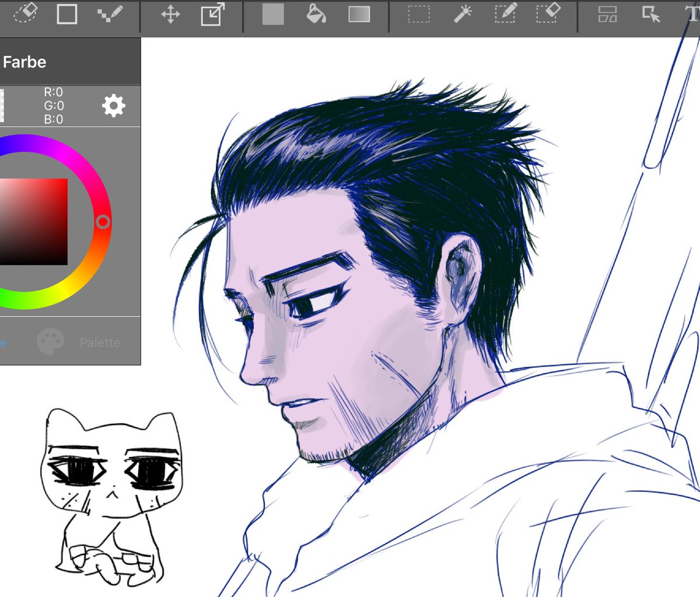Open the Text tool
Screen dimensions: 700x597
coord(694,15)
